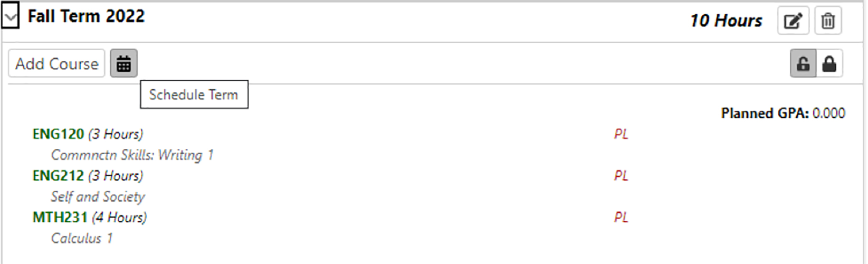The image size is (868, 264).
Task: Select the Self and Society title
Action: (x=98, y=197)
